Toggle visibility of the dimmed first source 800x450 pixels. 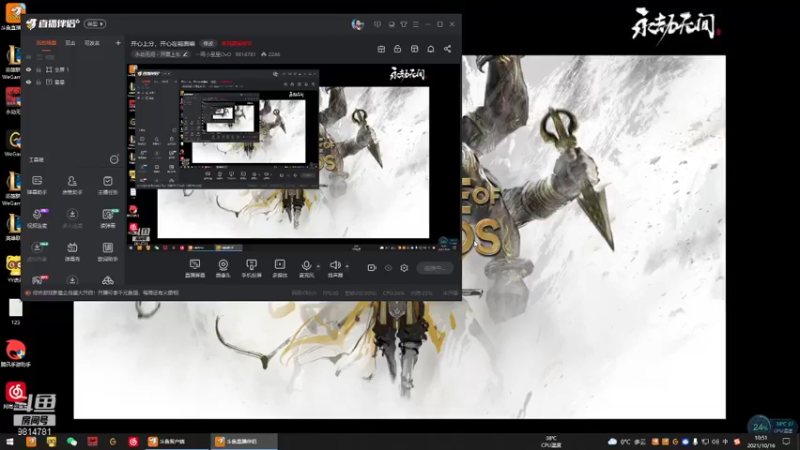click(29, 57)
